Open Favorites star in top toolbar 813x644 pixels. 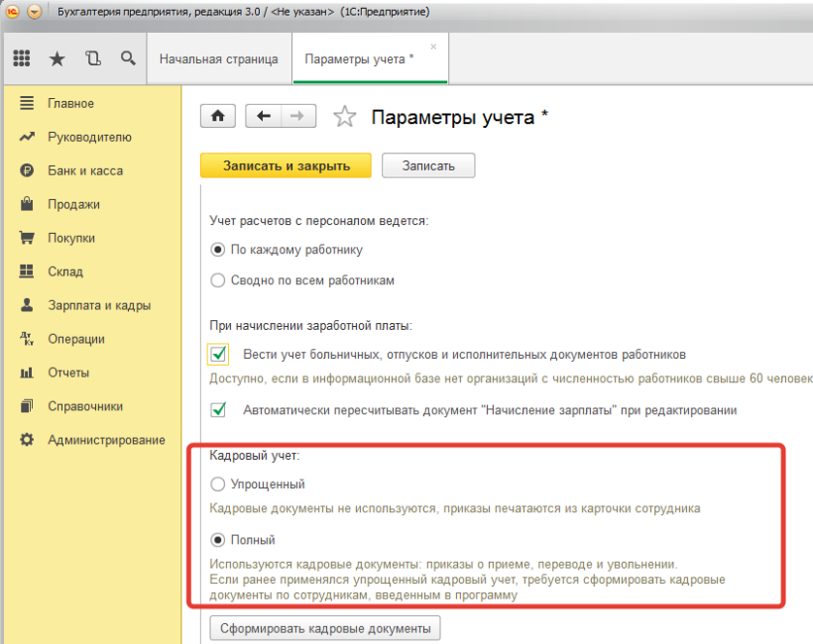pos(57,58)
